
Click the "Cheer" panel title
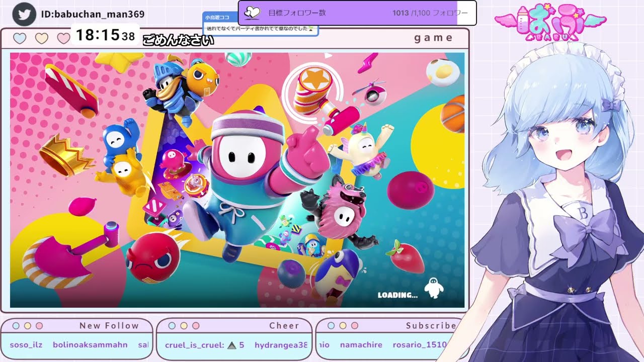tap(284, 326)
